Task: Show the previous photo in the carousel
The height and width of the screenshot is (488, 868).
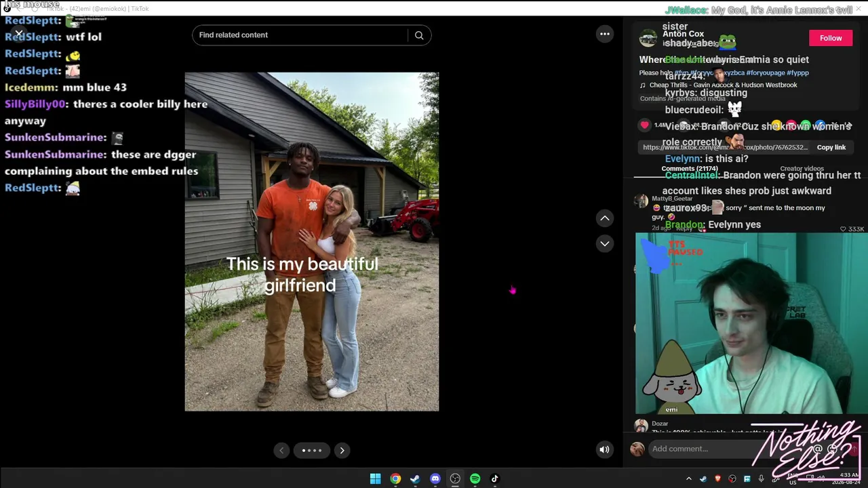Action: [x=281, y=450]
